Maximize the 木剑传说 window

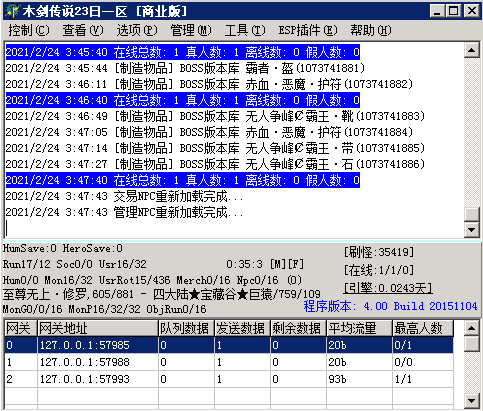[x=454, y=11]
